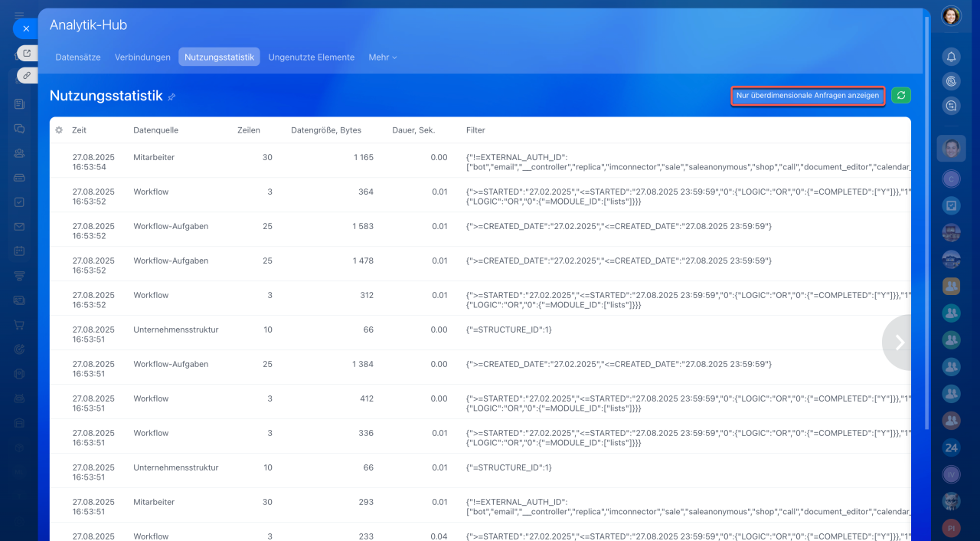
Task: Click the vertical scrollbar of the panel
Action: (x=927, y=230)
